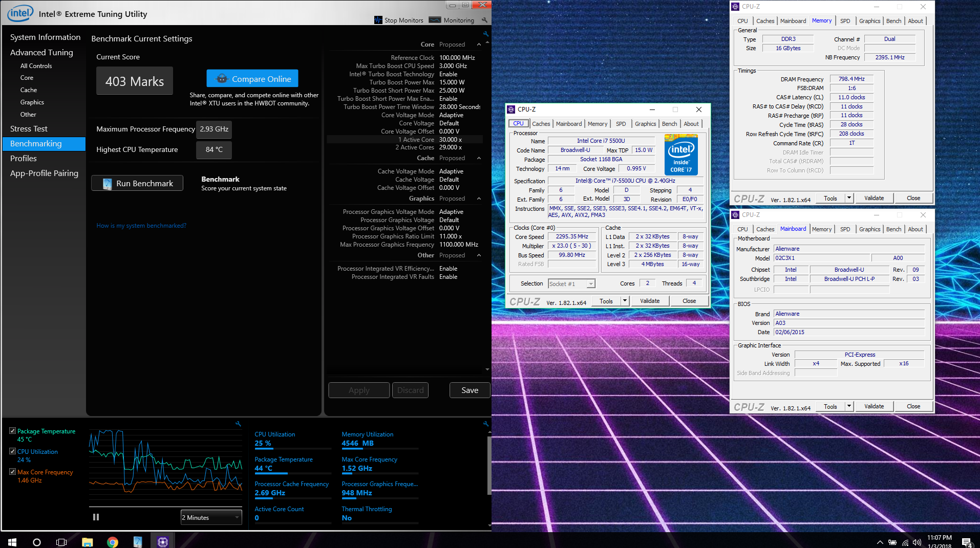Select the 1 Active Core 30.000 x row

coord(404,140)
